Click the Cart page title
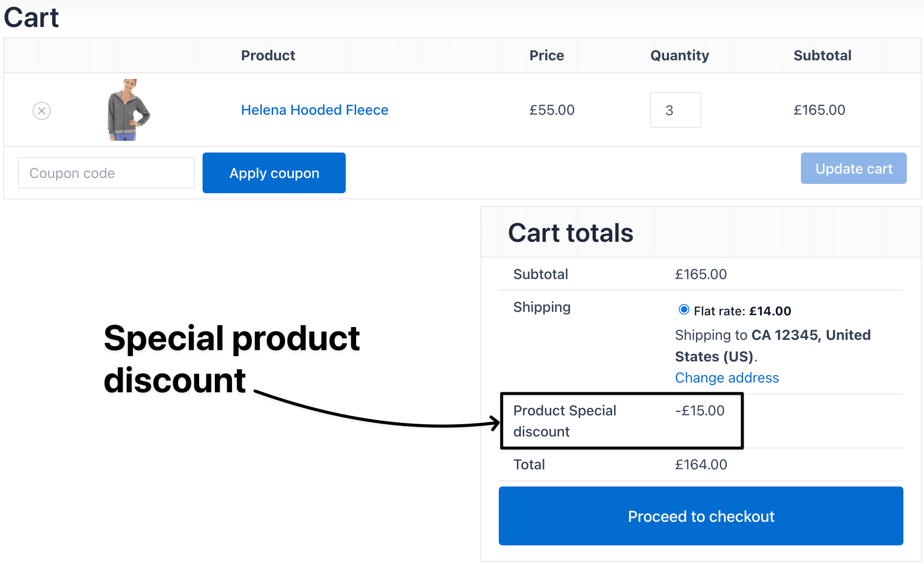The image size is (924, 564). tap(31, 18)
